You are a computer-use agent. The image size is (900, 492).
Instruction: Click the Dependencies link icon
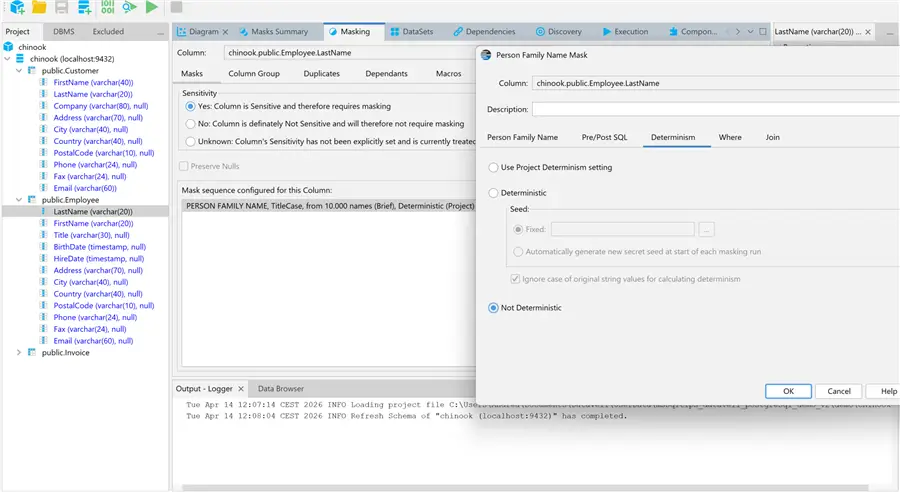pos(457,32)
